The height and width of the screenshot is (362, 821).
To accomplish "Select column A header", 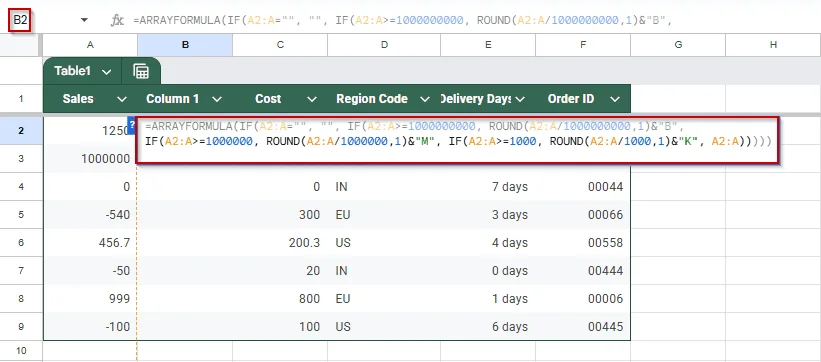I will coord(90,45).
